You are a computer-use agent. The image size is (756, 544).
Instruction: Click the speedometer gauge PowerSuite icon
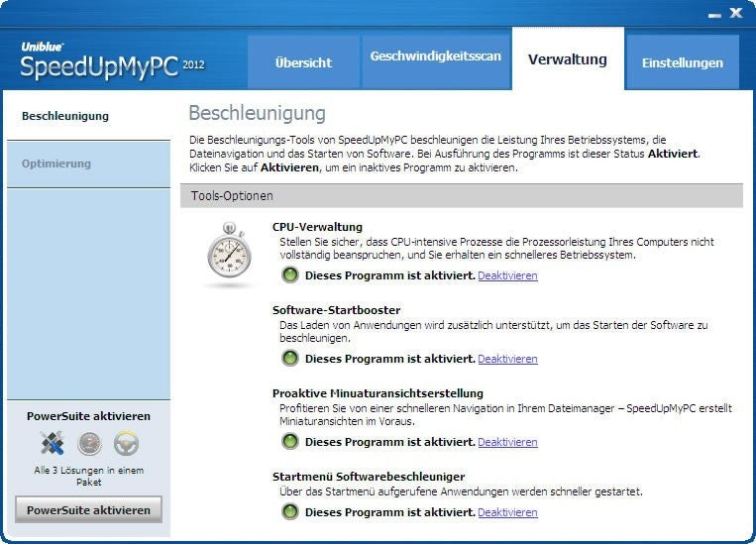(90, 443)
